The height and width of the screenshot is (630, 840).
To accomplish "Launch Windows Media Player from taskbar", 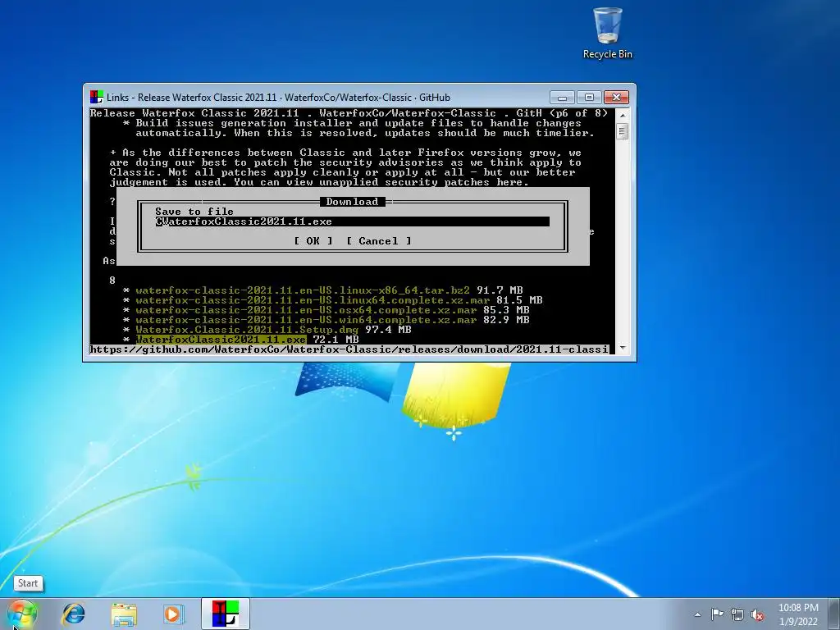I will pyautogui.click(x=173, y=614).
